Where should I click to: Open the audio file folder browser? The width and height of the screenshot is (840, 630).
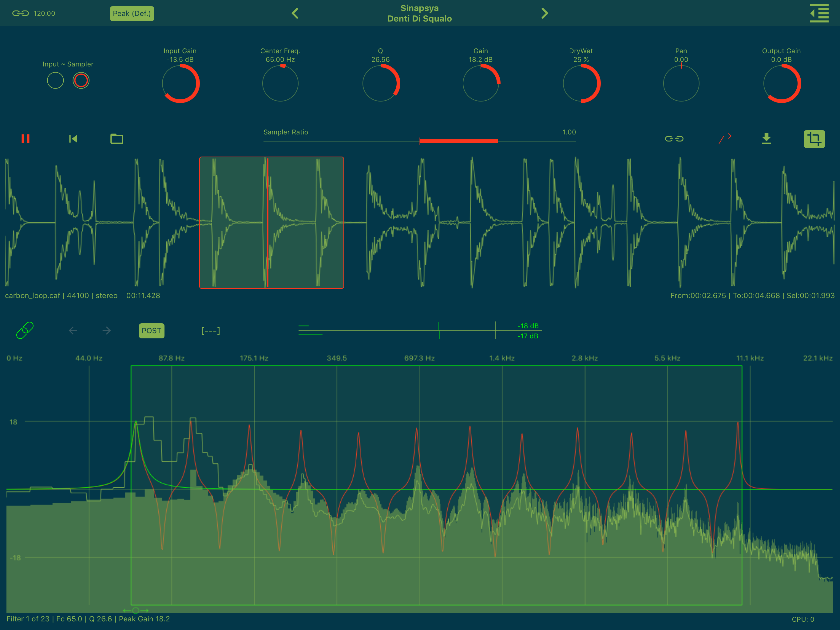[117, 139]
